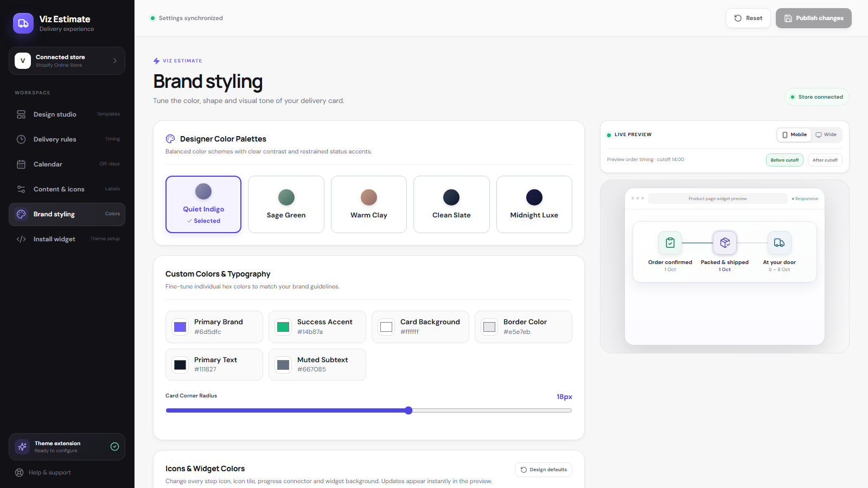Click the Brand styling palette icon in sidebar
The width and height of the screenshot is (868, 488).
(x=21, y=214)
